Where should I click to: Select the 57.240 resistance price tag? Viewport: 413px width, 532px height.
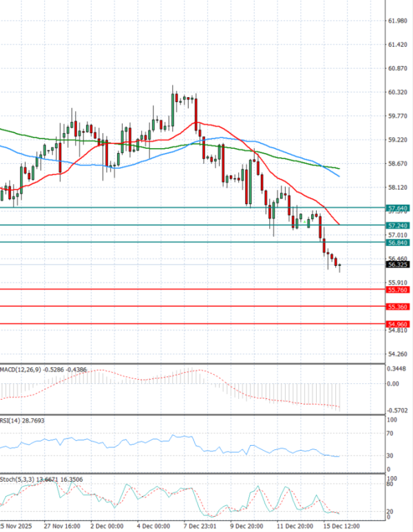click(x=398, y=225)
